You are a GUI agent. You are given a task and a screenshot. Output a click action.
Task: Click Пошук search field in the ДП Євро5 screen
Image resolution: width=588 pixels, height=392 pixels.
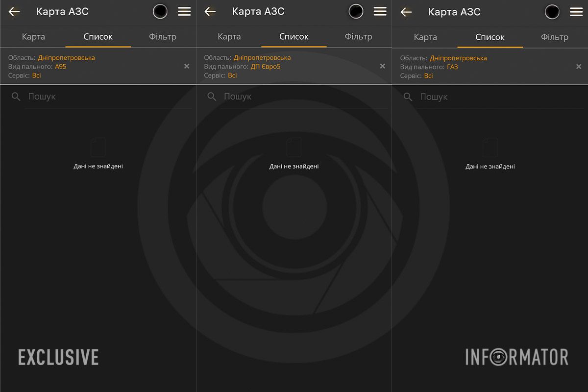(x=304, y=97)
